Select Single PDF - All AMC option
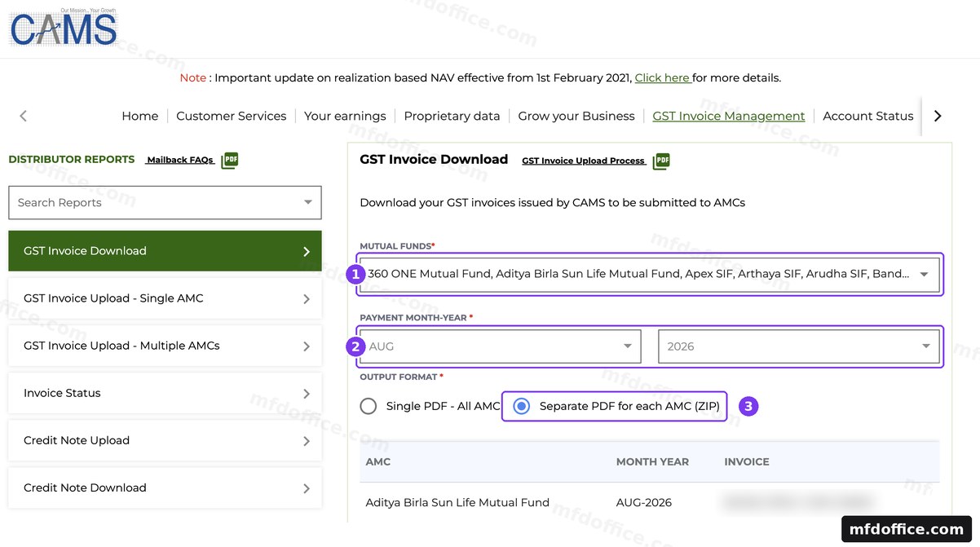This screenshot has height=547, width=980. click(369, 406)
